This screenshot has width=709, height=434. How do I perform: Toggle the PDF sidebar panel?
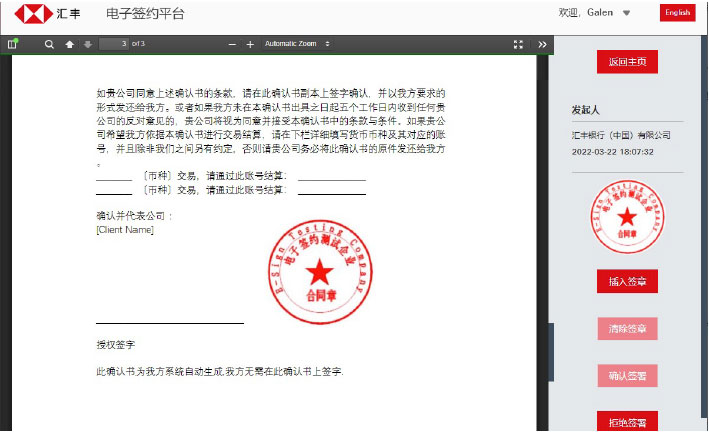(x=13, y=44)
